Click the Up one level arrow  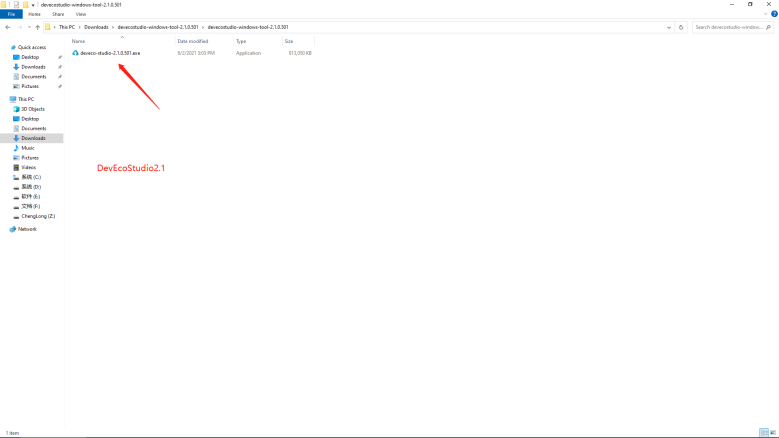point(37,27)
